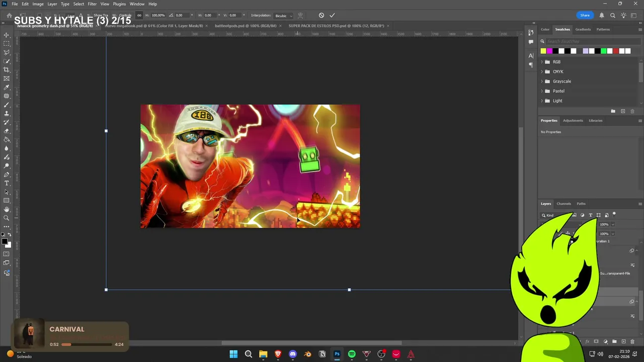
Task: Close the SUPER PACK DE ESTILOS tab
Action: (388, 26)
